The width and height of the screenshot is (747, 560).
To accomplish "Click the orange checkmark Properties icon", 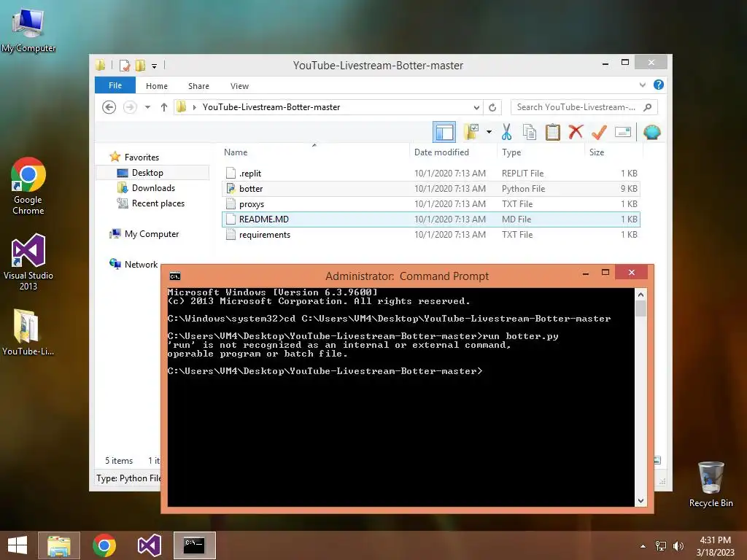I will click(599, 132).
